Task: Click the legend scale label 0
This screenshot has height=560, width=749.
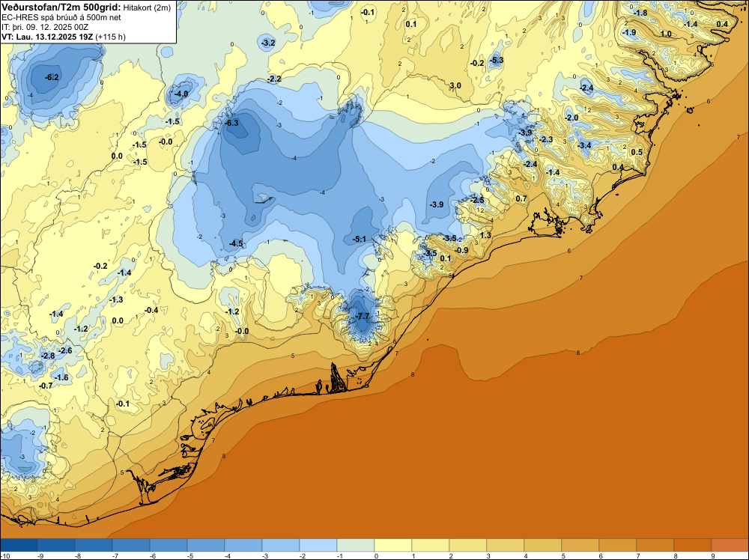Action: (377, 556)
